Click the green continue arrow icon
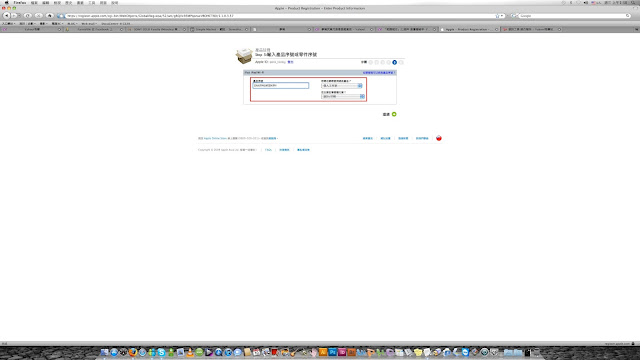The width and height of the screenshot is (640, 360). point(394,114)
